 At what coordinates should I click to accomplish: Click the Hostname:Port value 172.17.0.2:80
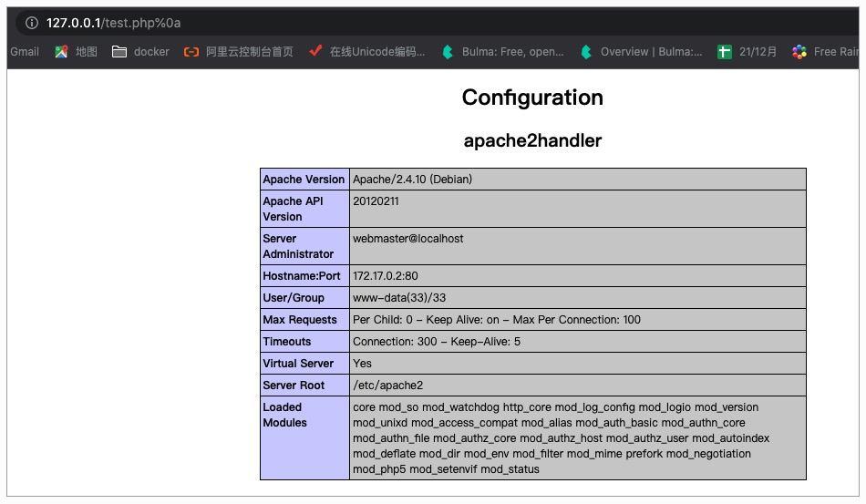pos(386,276)
